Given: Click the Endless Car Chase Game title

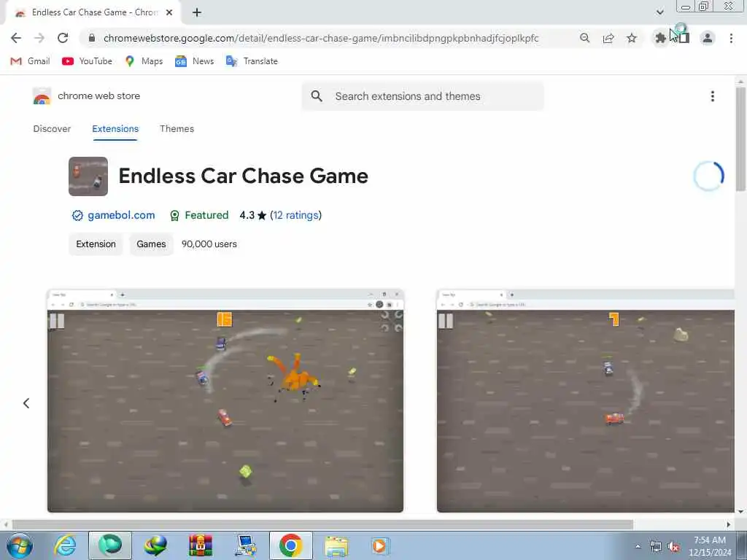Looking at the screenshot, I should pos(244,176).
